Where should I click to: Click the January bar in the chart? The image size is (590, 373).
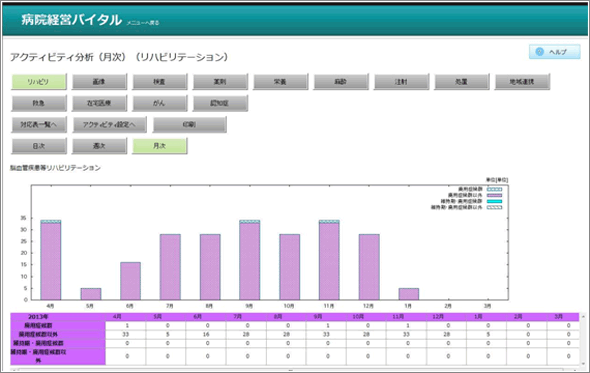(x=409, y=294)
